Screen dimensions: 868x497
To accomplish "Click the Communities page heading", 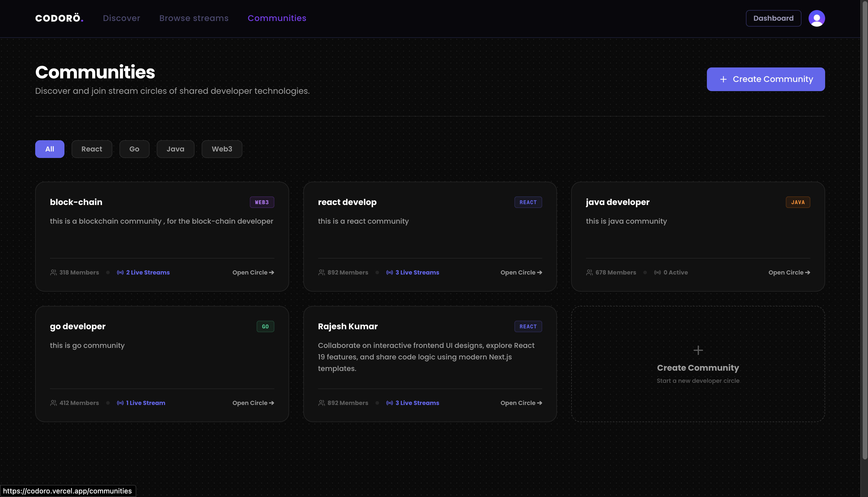I will tap(95, 72).
